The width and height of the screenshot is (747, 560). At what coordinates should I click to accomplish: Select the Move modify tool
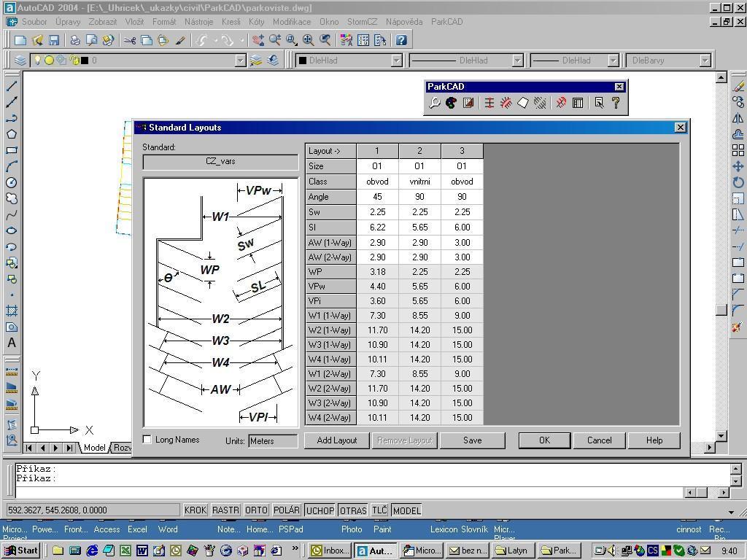coord(738,167)
